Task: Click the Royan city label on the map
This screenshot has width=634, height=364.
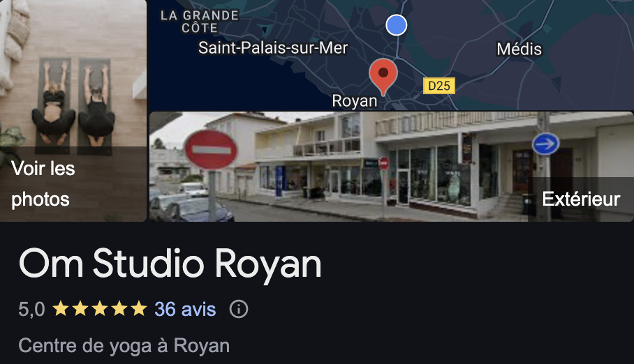Action: click(x=355, y=101)
